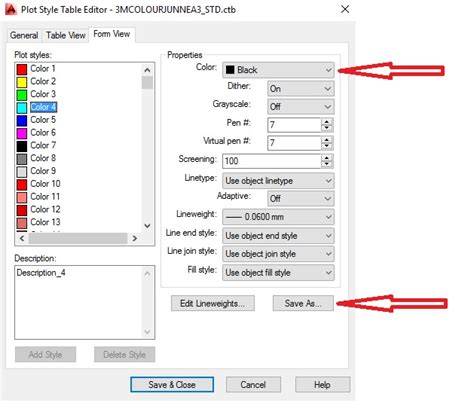
Task: Select Color 10 plot style text
Action: tap(45, 184)
